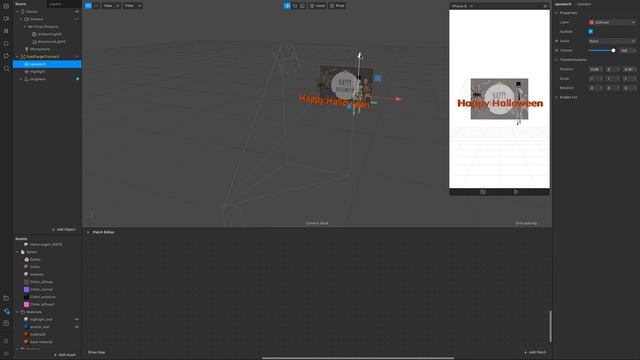Click the Position X input field
The height and width of the screenshot is (360, 640).
tap(595, 69)
